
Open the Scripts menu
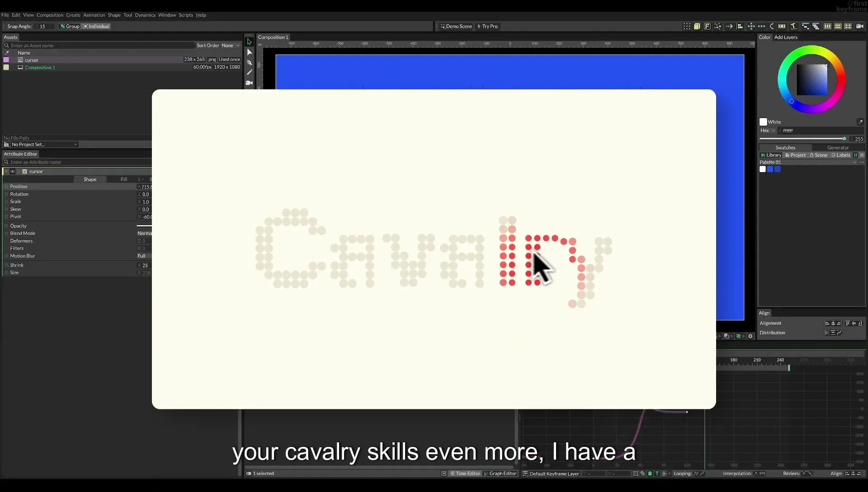[x=186, y=15]
